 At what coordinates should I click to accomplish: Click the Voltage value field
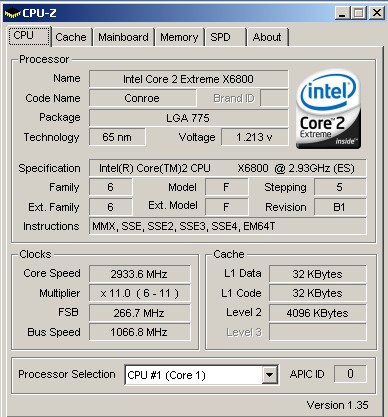(x=254, y=137)
